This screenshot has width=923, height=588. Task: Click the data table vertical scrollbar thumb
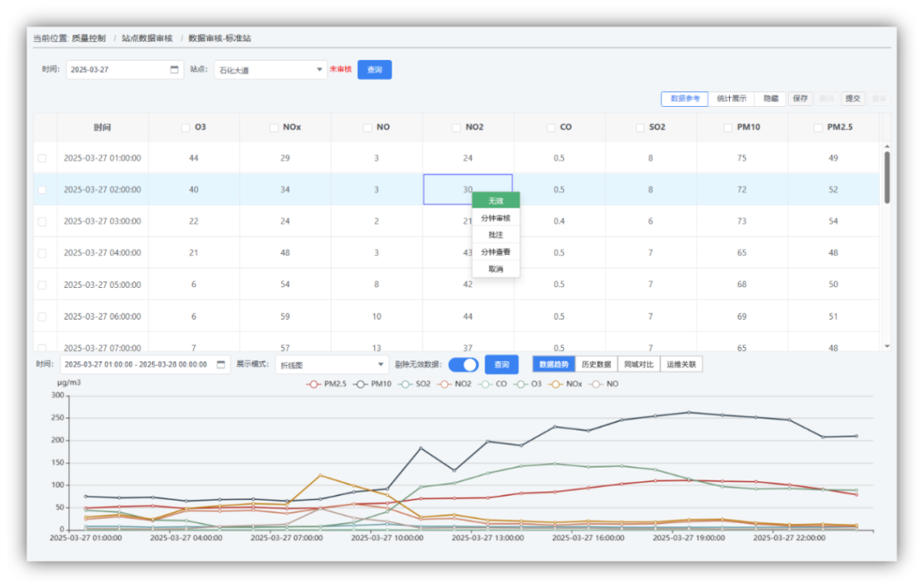pos(886,177)
